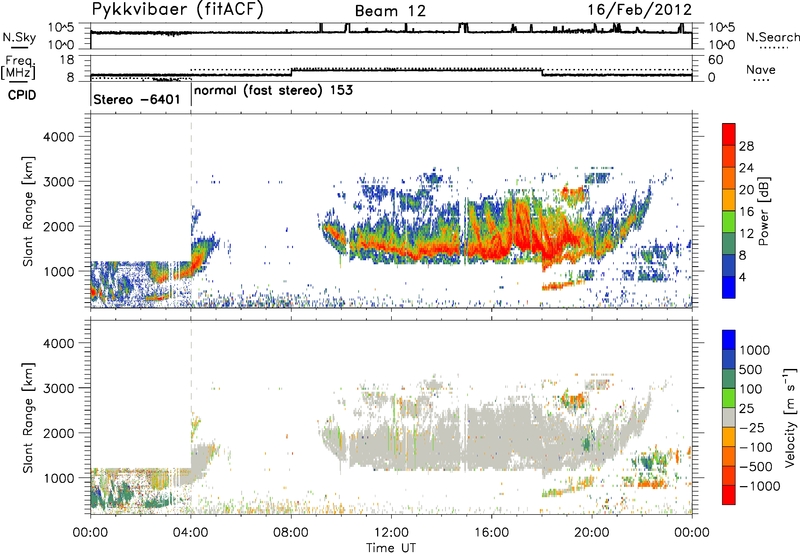Screen dimensions: 800x554
Task: Click the 'Pykkvibaer (fitACF)' plot title
Action: tap(178, 10)
